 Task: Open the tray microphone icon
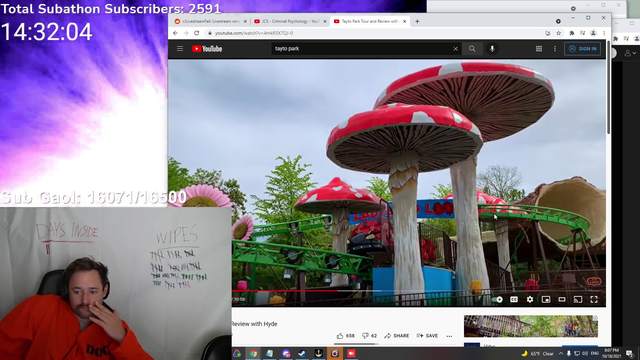[569, 353]
